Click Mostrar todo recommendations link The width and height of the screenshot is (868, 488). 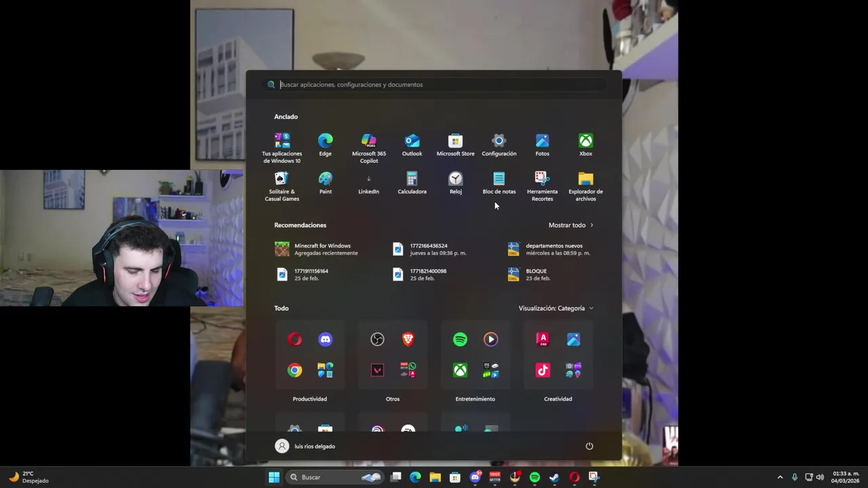pyautogui.click(x=571, y=225)
